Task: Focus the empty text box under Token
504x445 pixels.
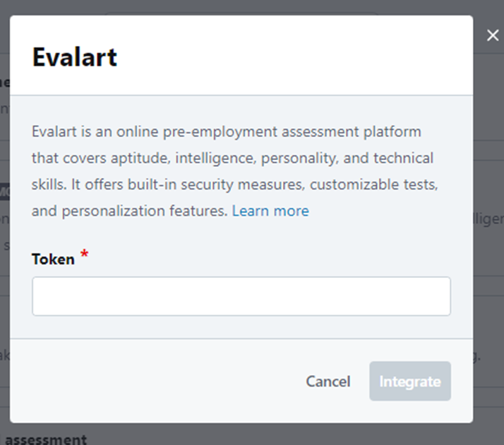Action: (x=241, y=296)
